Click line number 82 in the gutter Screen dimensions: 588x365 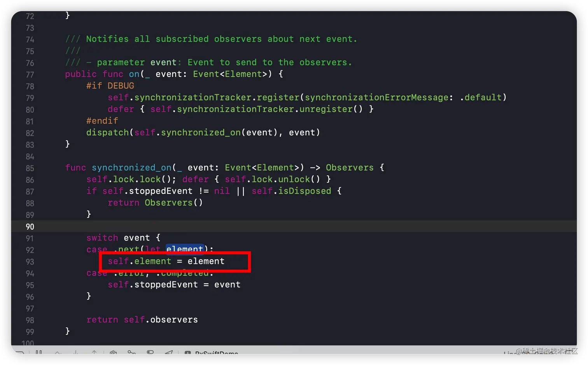pyautogui.click(x=30, y=133)
